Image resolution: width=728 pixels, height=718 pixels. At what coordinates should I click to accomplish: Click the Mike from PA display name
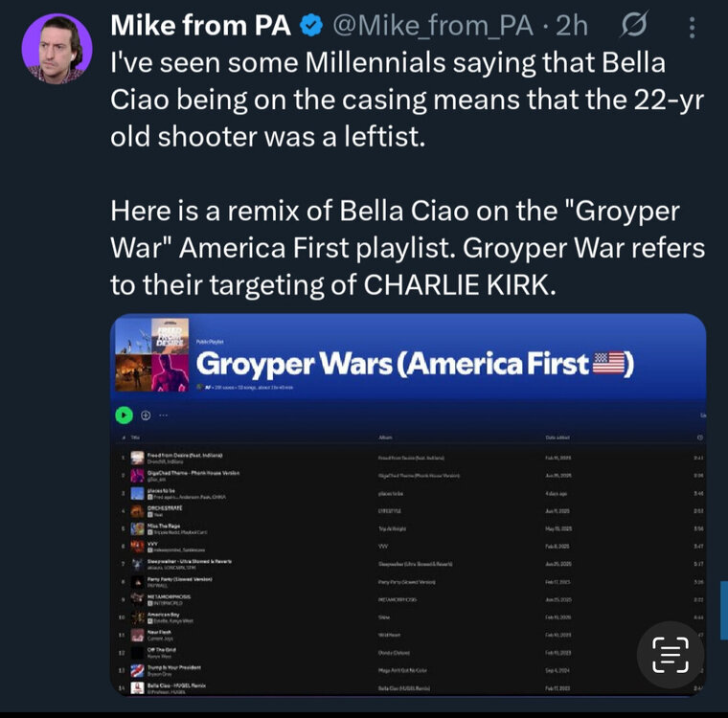(x=201, y=26)
